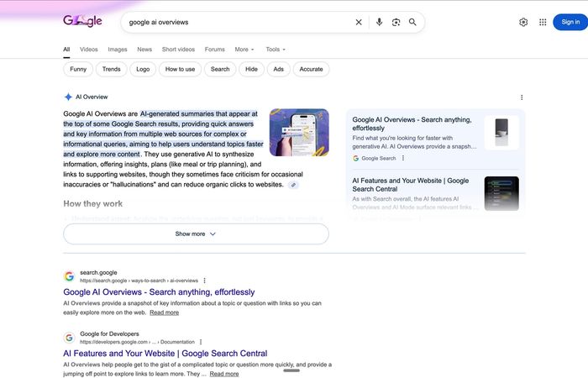Screen dimensions: 588x378
Task: Select the Ads refinement chip
Action: [x=279, y=70]
